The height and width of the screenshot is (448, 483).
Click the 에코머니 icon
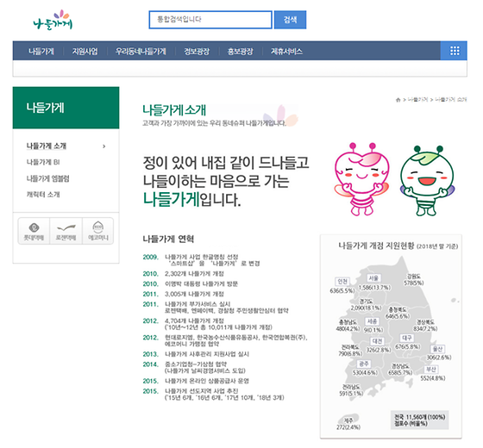[98, 231]
